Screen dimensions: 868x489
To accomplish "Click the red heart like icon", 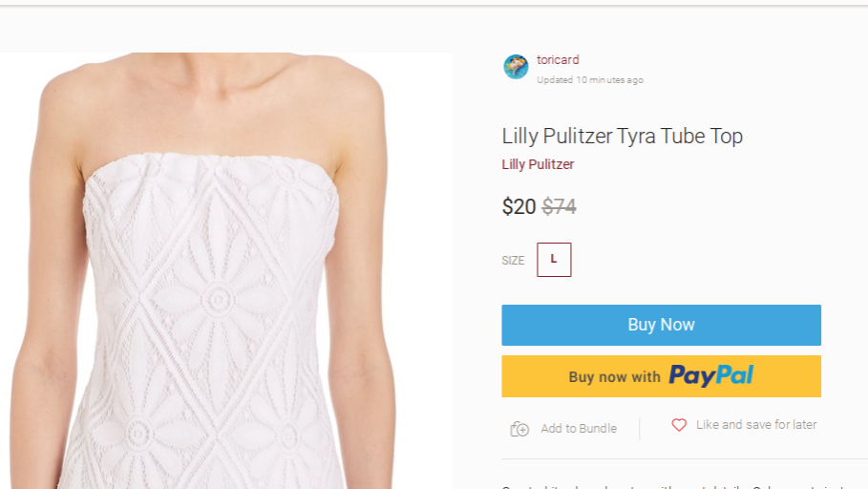I will point(679,425).
